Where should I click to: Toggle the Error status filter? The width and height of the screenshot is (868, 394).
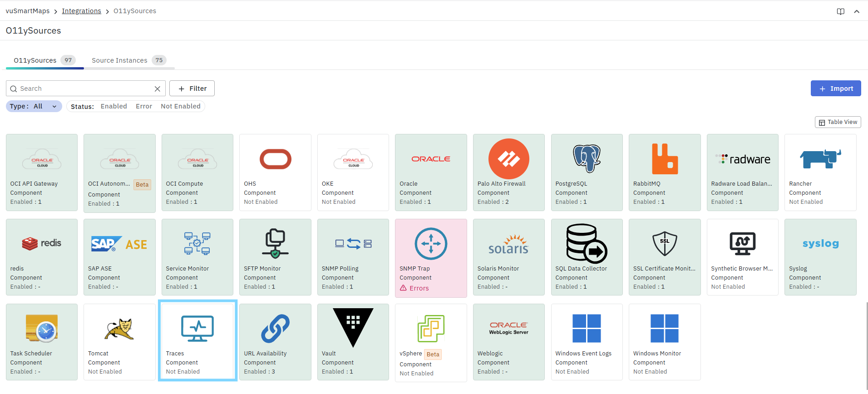tap(144, 106)
